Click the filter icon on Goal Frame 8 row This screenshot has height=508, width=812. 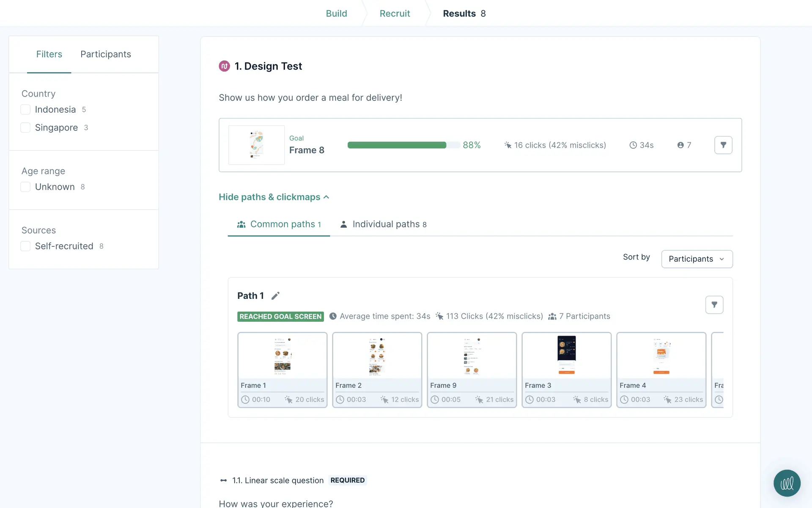click(x=723, y=145)
